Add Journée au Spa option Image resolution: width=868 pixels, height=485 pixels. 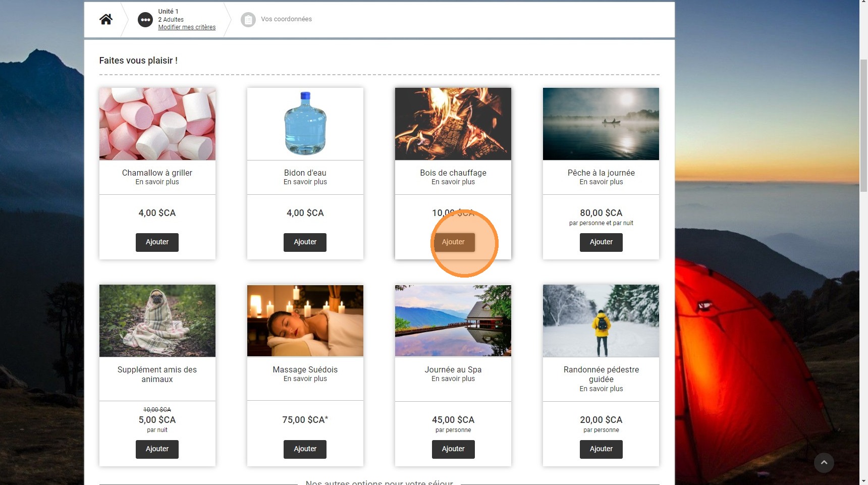[453, 449]
